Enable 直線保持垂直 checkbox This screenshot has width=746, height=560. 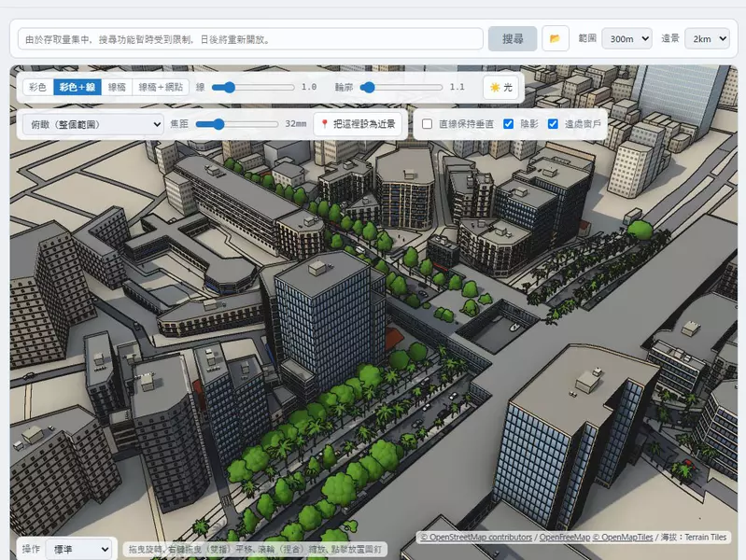[428, 124]
